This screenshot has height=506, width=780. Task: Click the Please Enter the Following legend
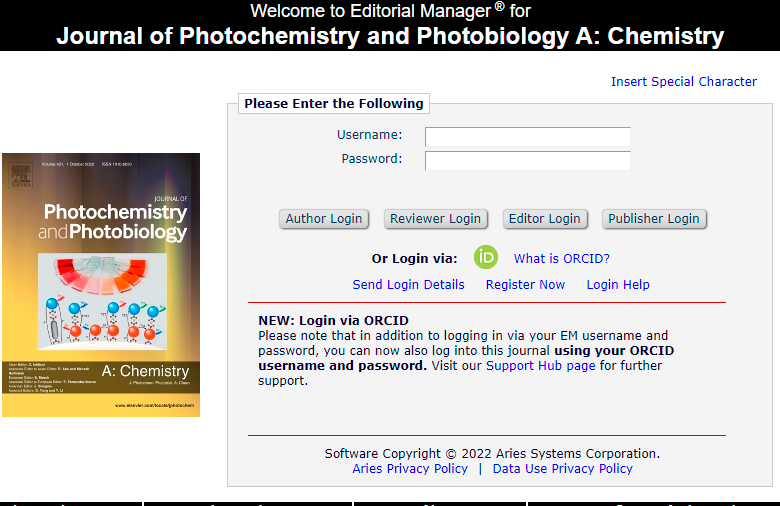click(334, 103)
